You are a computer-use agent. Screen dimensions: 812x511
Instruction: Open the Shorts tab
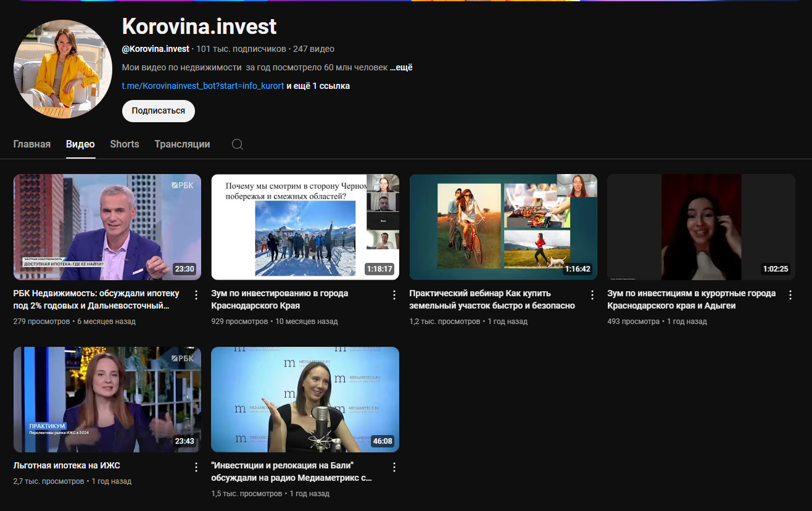pos(125,144)
